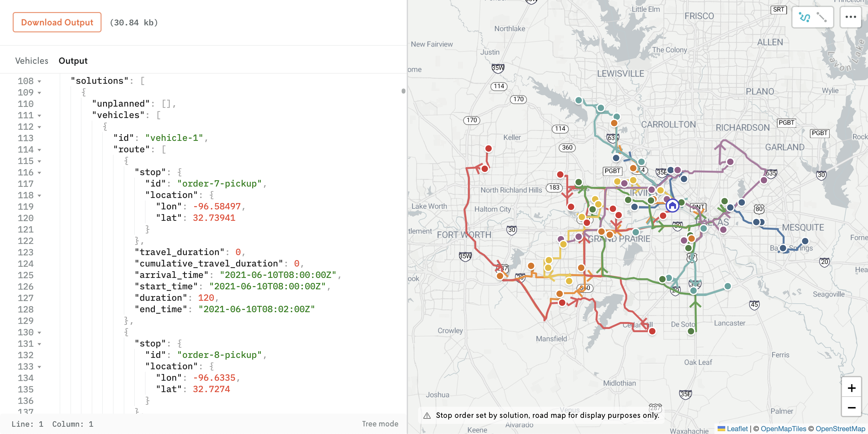Collapse the stop object at line 131
This screenshot has width=868, height=434.
click(39, 344)
